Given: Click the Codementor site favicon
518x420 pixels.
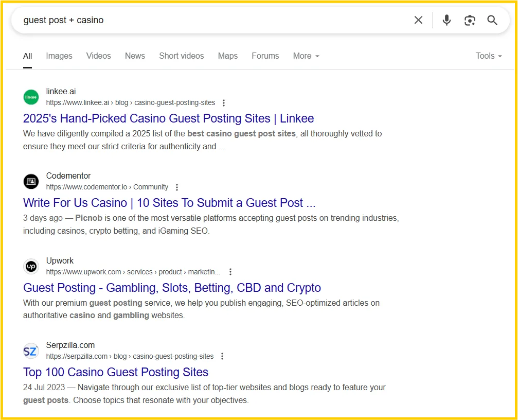Looking at the screenshot, I should click(31, 181).
